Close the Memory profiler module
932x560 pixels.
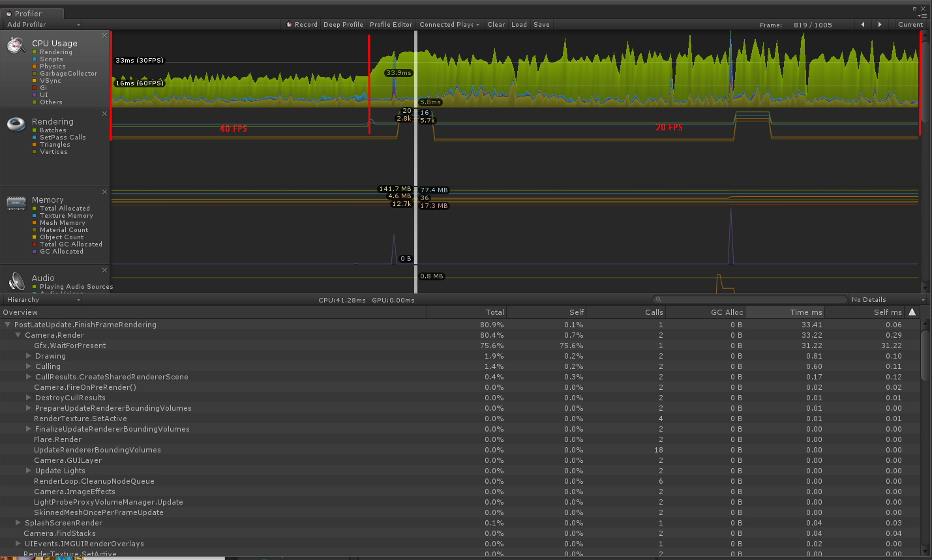[x=104, y=192]
